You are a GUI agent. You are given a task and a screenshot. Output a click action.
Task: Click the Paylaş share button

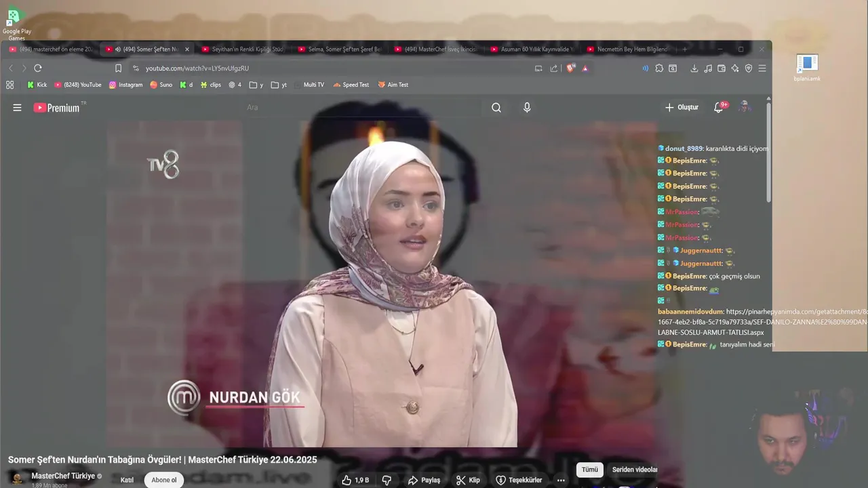click(x=424, y=480)
